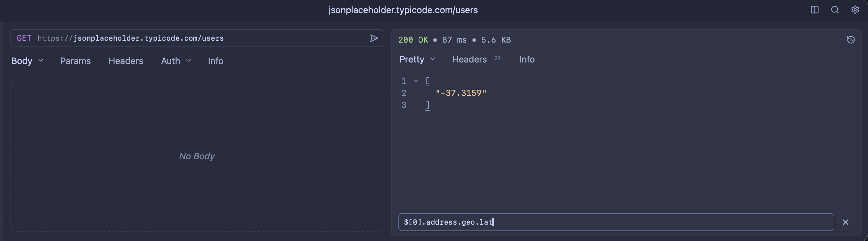
Task: Collapse the JSON array on line 1
Action: [416, 81]
